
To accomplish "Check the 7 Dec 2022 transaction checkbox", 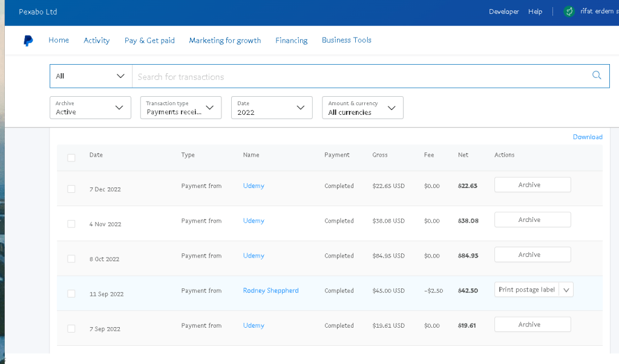I will point(71,189).
